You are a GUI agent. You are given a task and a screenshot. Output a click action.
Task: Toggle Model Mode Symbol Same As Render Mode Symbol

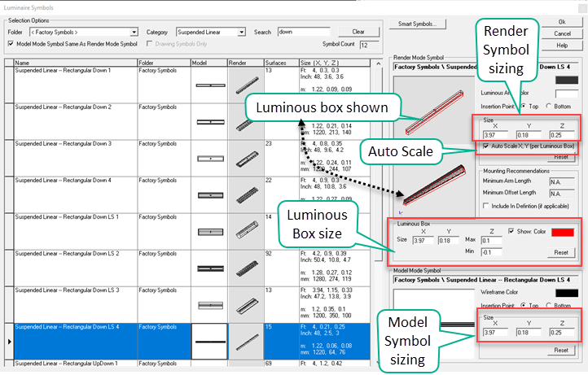point(11,43)
